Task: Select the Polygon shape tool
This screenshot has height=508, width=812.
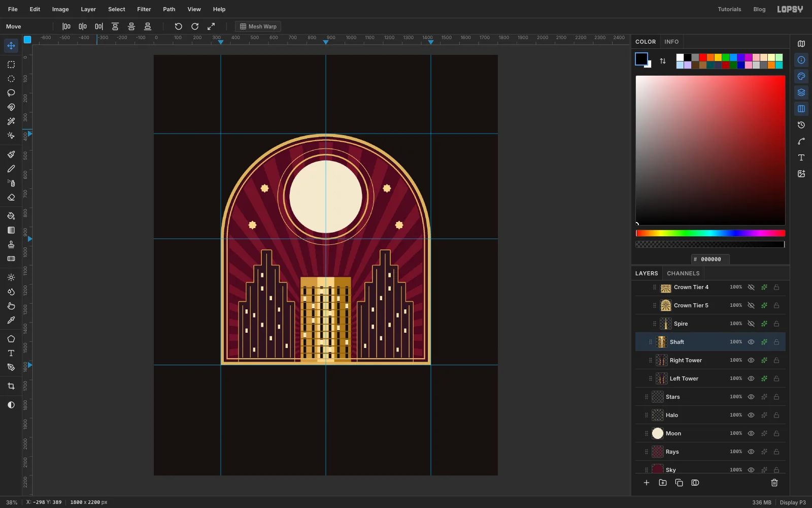Action: (x=11, y=339)
